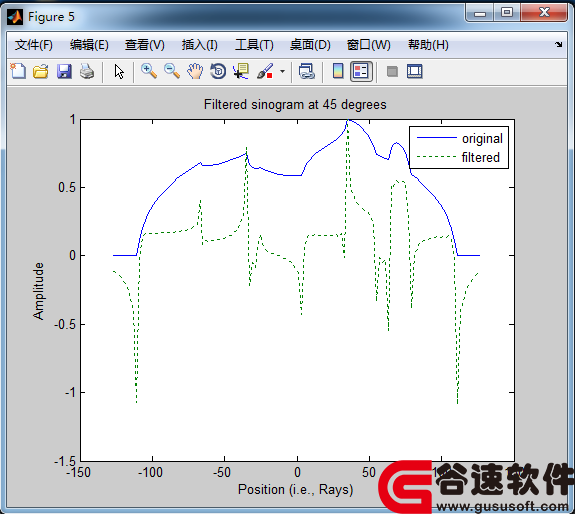Click the 'Amplitude' y-axis label

[x=38, y=291]
